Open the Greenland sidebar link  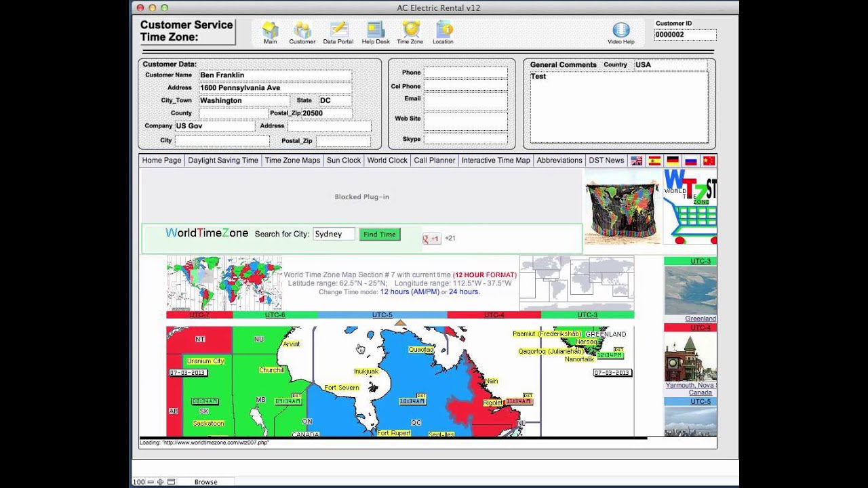click(x=701, y=319)
